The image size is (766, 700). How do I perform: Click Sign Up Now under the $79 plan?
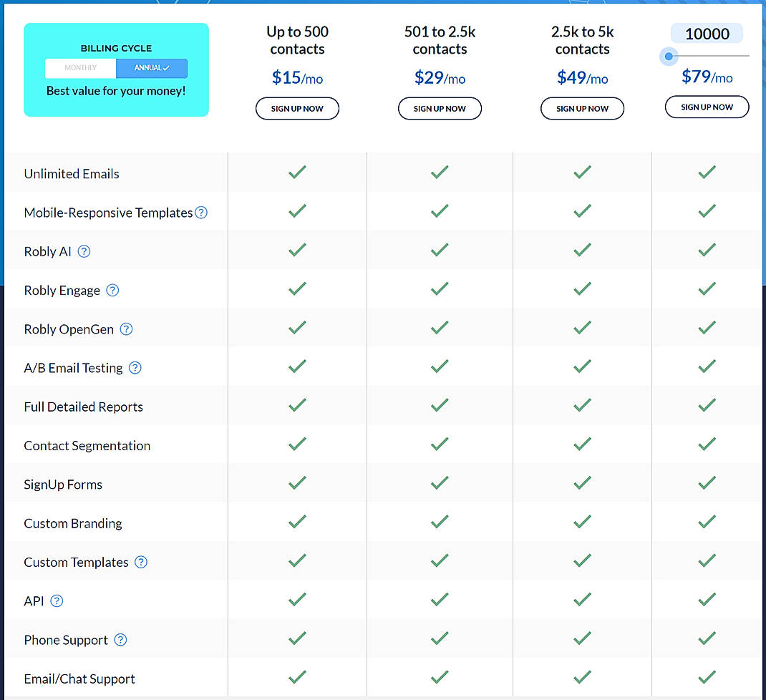707,106
